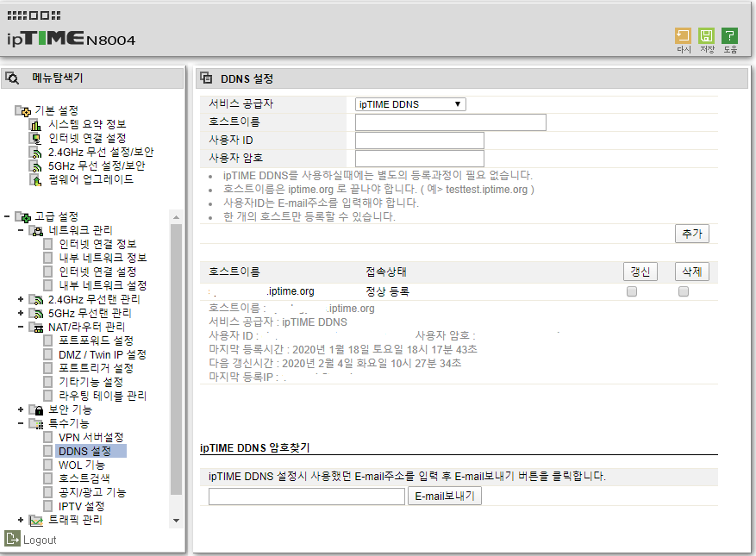Click the 삭제 button
The image size is (756, 556).
pos(692,272)
